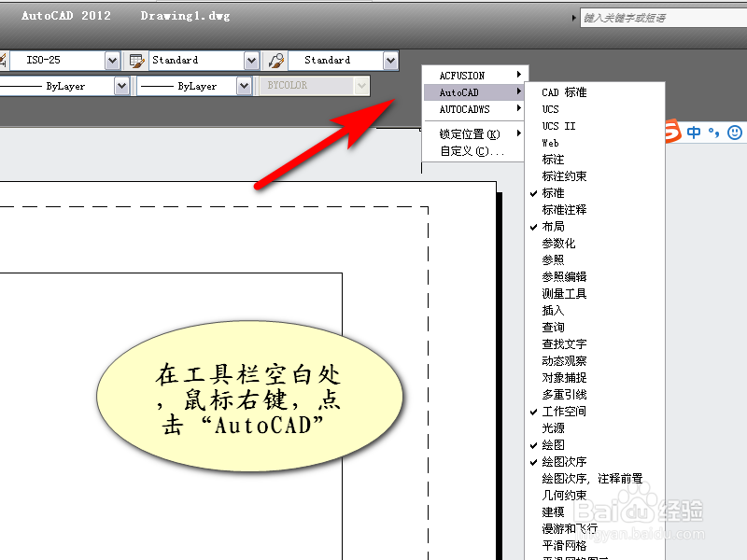Image resolution: width=747 pixels, height=560 pixels.
Task: Click the table style icon
Action: (x=136, y=61)
